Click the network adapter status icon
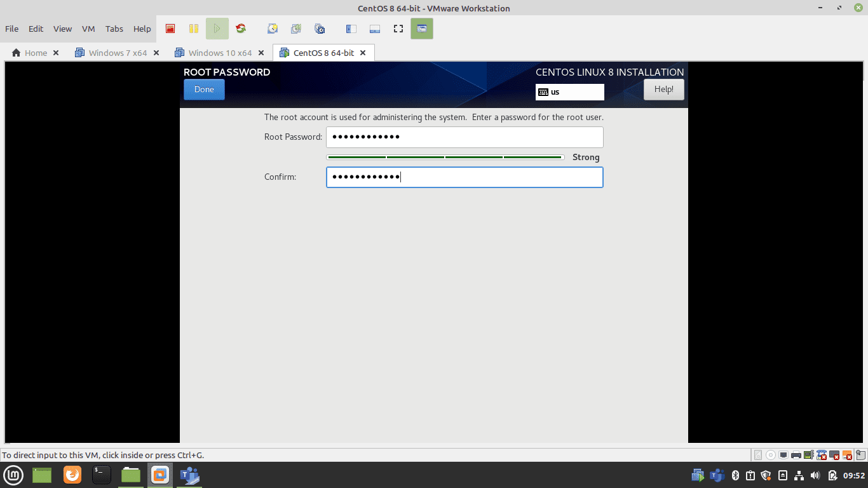 (783, 455)
